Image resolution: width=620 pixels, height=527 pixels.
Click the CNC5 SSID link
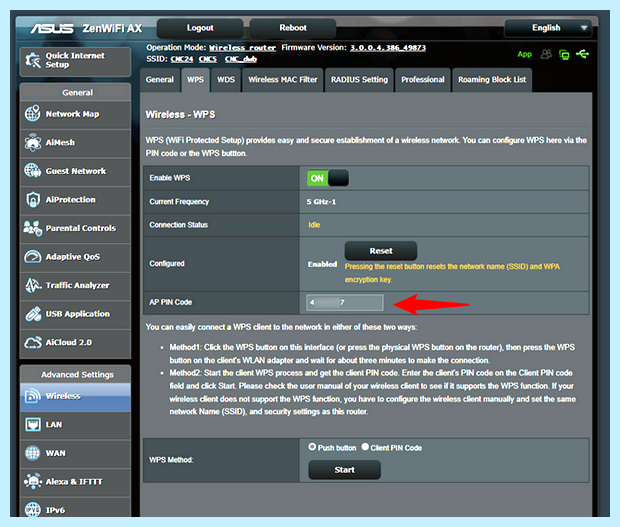pos(208,59)
